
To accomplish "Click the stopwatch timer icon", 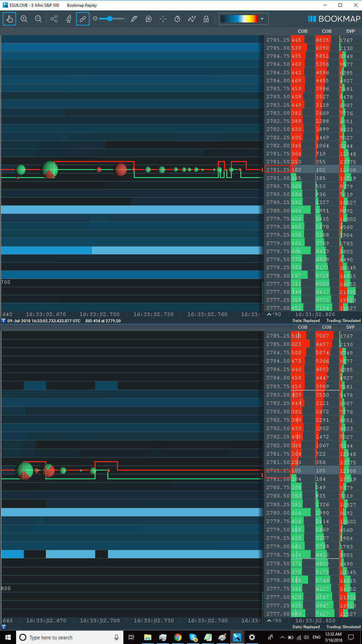I will click(177, 19).
